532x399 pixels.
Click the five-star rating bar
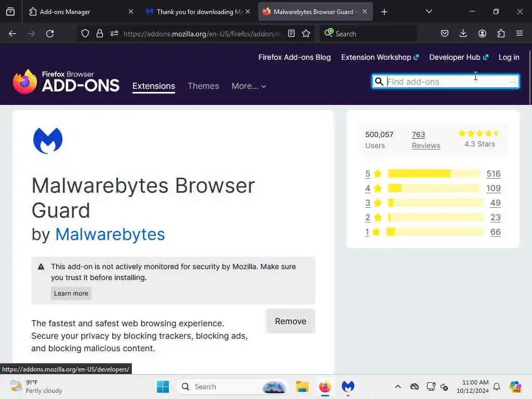coord(434,174)
